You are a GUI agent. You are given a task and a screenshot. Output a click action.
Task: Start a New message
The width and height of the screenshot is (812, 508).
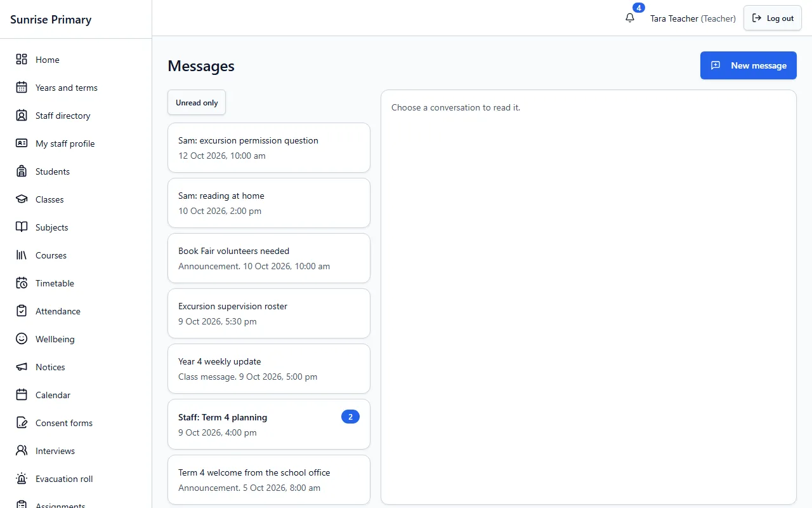point(748,65)
